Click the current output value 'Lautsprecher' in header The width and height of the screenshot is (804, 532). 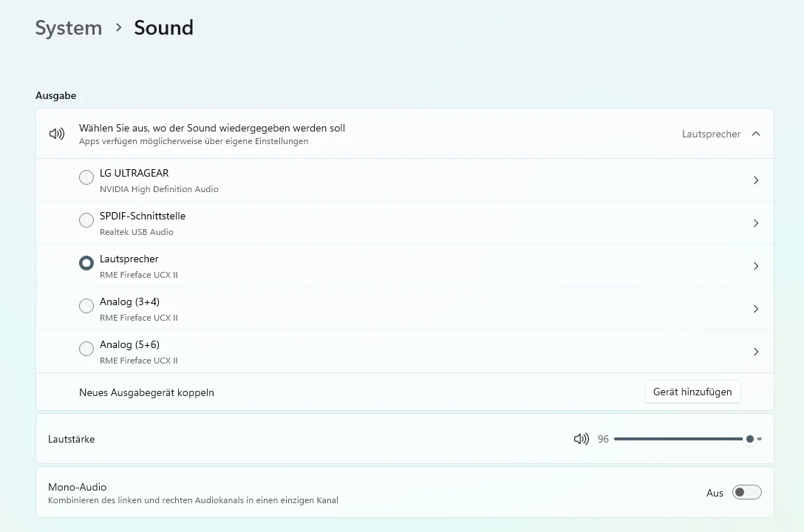point(711,134)
